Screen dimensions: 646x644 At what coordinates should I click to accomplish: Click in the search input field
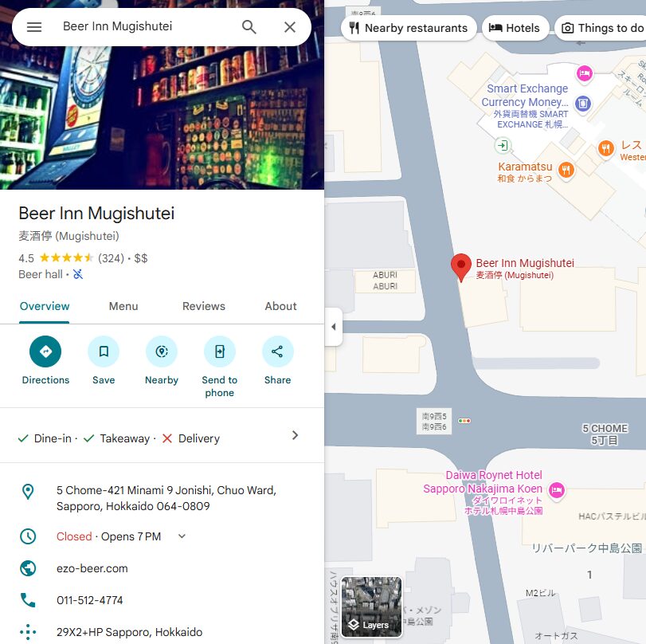tap(143, 27)
